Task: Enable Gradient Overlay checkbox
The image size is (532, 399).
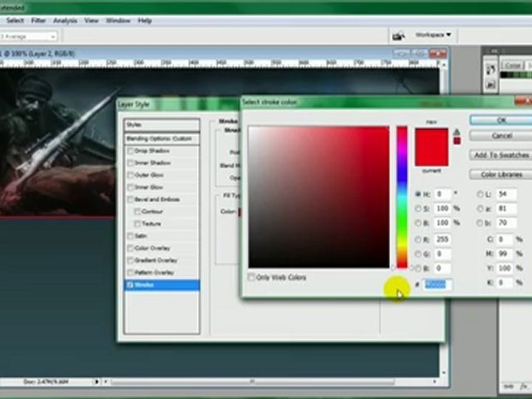Action: click(130, 260)
